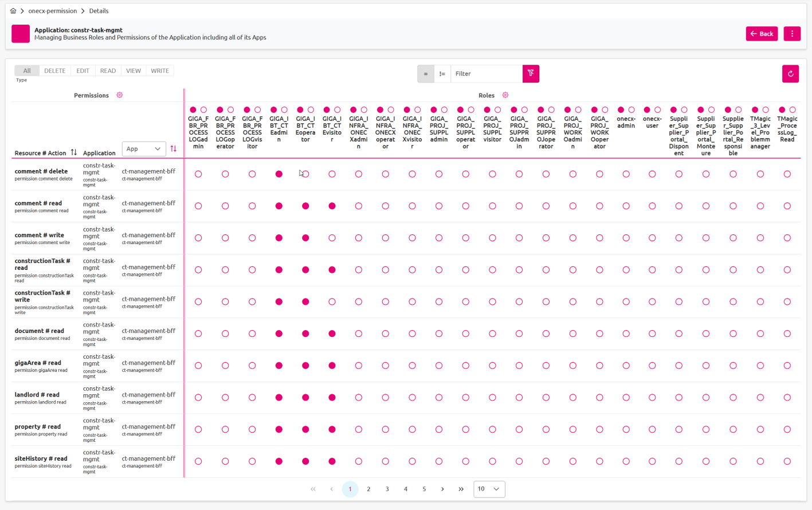The height and width of the screenshot is (510, 812).
Task: Sort by Resource # Action column
Action: pyautogui.click(x=74, y=152)
